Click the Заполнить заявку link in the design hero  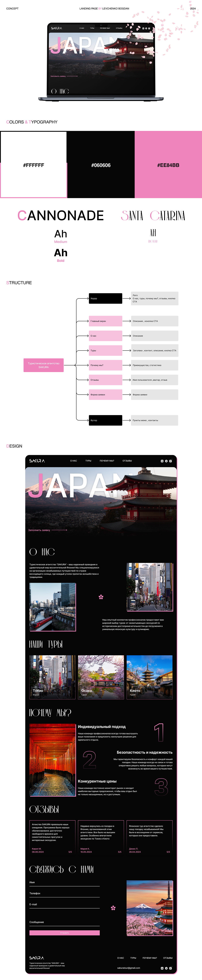(39, 530)
